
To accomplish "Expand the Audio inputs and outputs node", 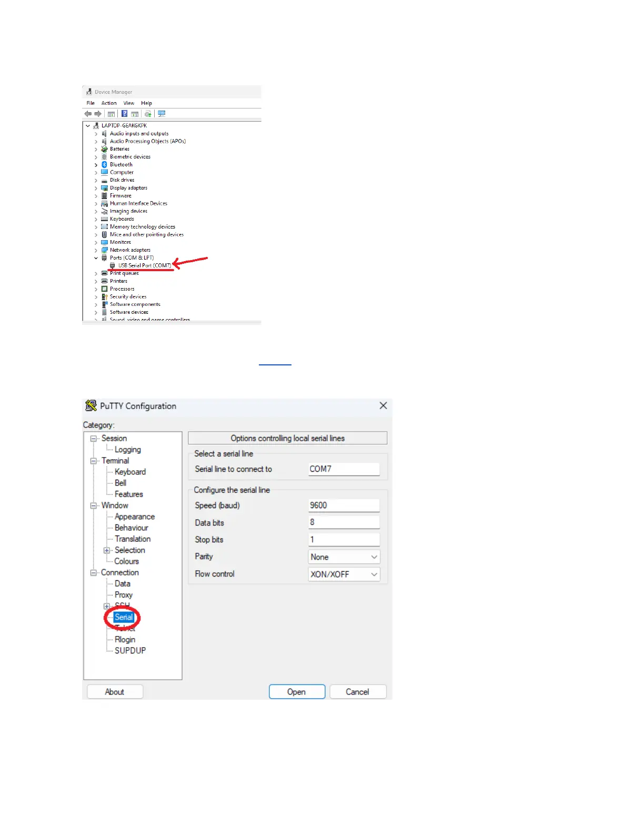I will coord(96,134).
